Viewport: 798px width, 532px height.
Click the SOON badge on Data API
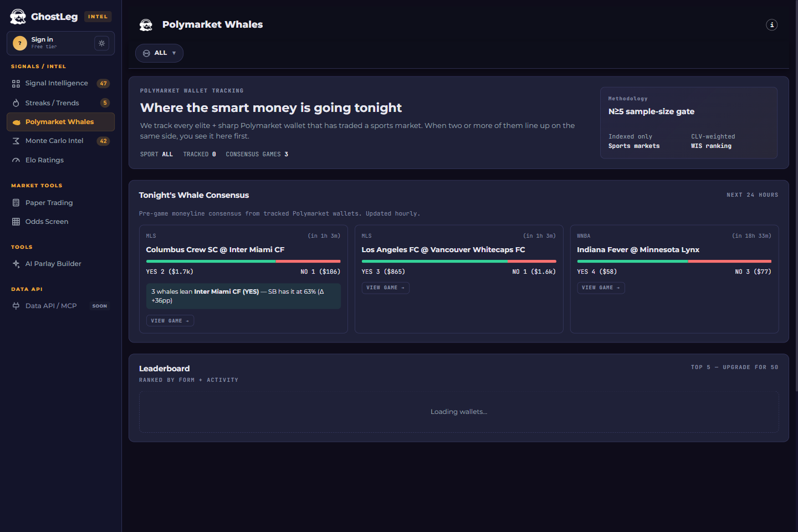(100, 306)
